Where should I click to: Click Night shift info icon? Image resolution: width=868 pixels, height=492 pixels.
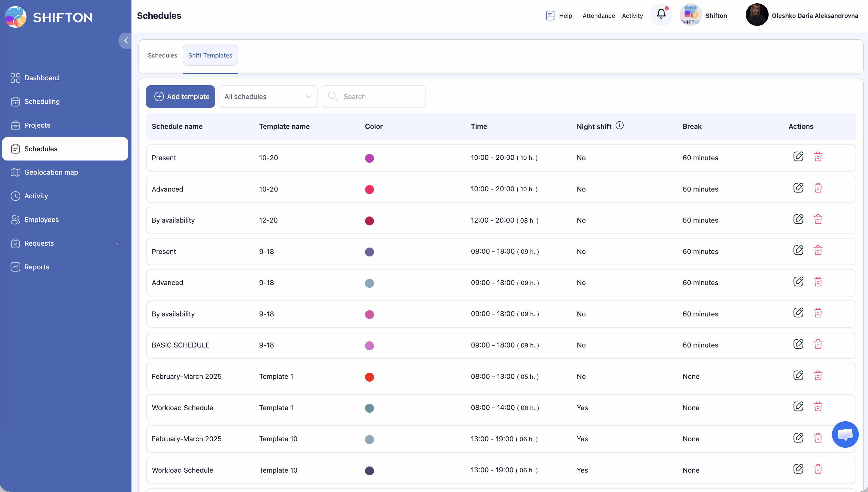[x=619, y=126]
